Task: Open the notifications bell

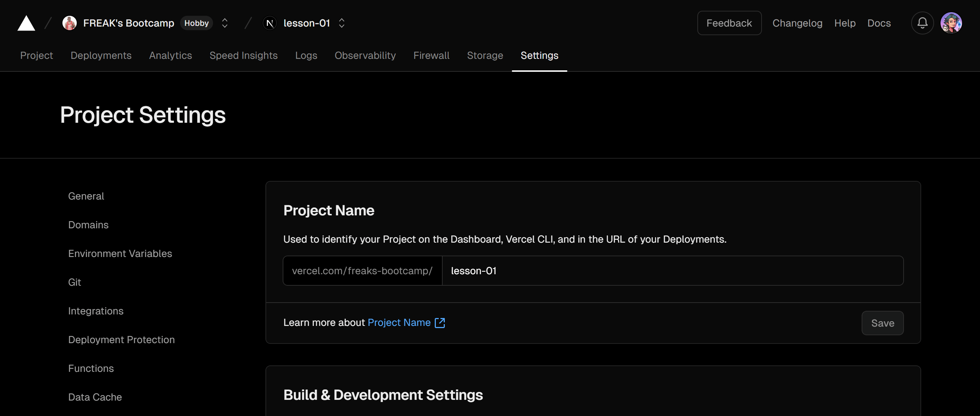Action: [922, 23]
